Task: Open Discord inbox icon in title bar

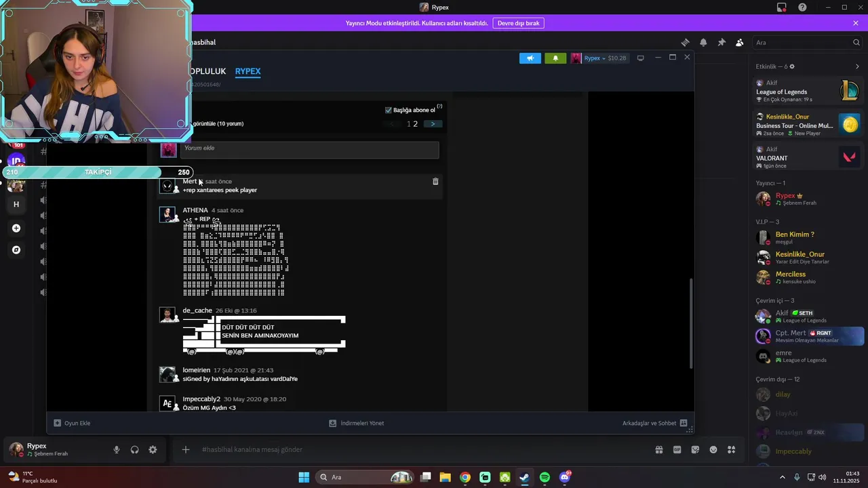Action: 782,7
